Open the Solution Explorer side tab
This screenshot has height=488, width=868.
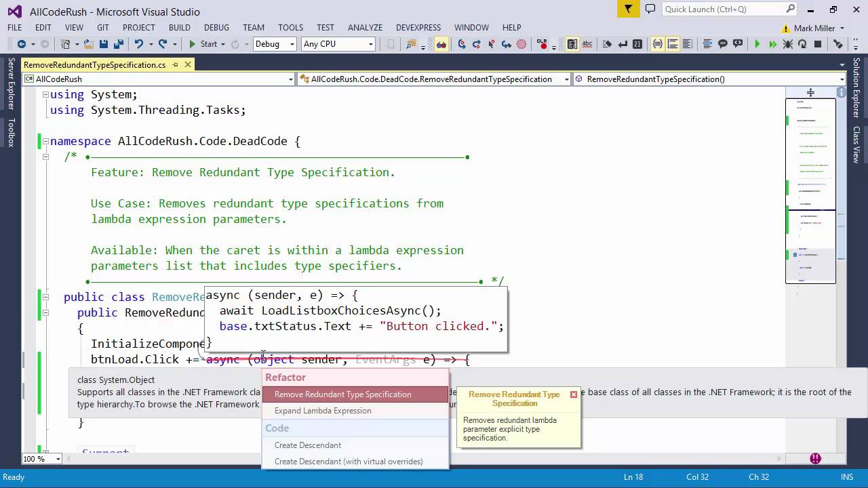pos(856,87)
